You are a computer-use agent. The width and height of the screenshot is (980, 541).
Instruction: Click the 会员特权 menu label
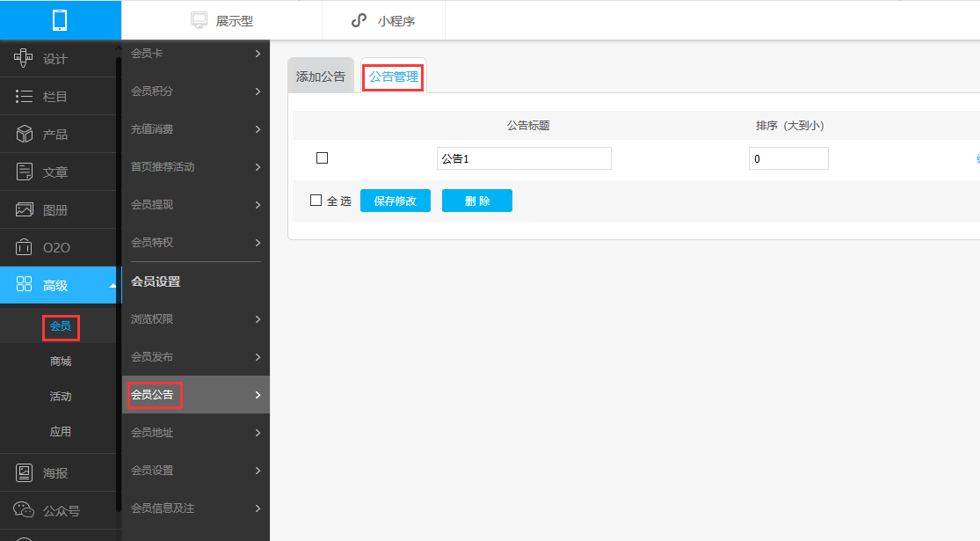point(152,243)
